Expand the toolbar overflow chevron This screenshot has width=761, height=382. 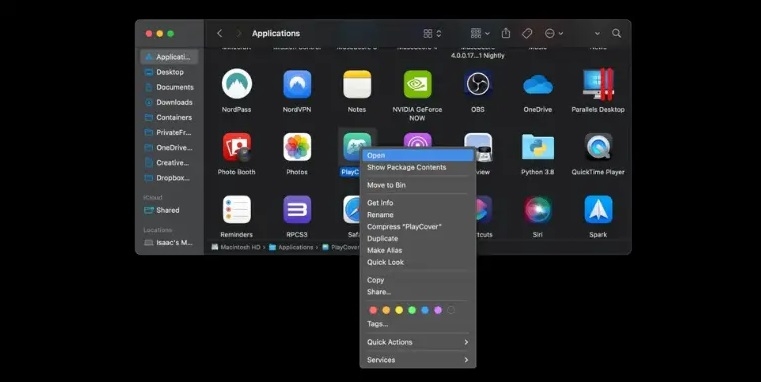(x=597, y=33)
